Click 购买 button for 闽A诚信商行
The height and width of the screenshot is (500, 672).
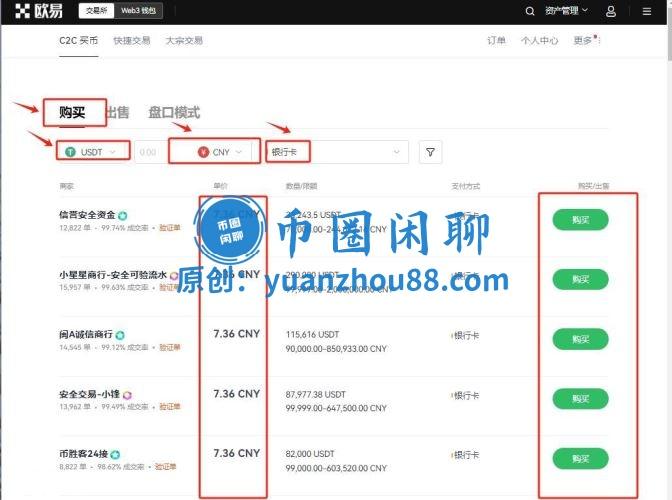[x=580, y=339]
